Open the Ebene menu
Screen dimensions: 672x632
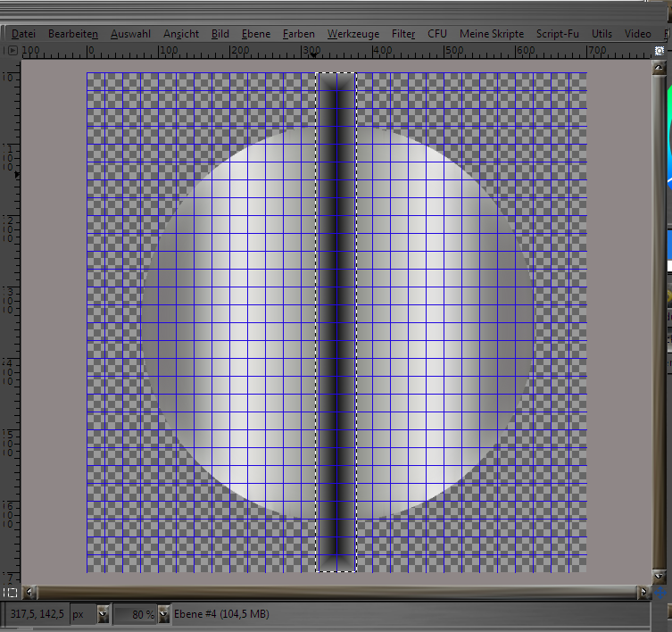click(255, 34)
